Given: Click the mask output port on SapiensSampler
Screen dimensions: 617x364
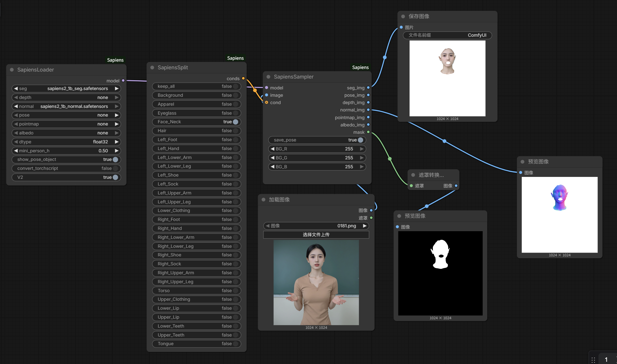Looking at the screenshot, I should point(368,132).
